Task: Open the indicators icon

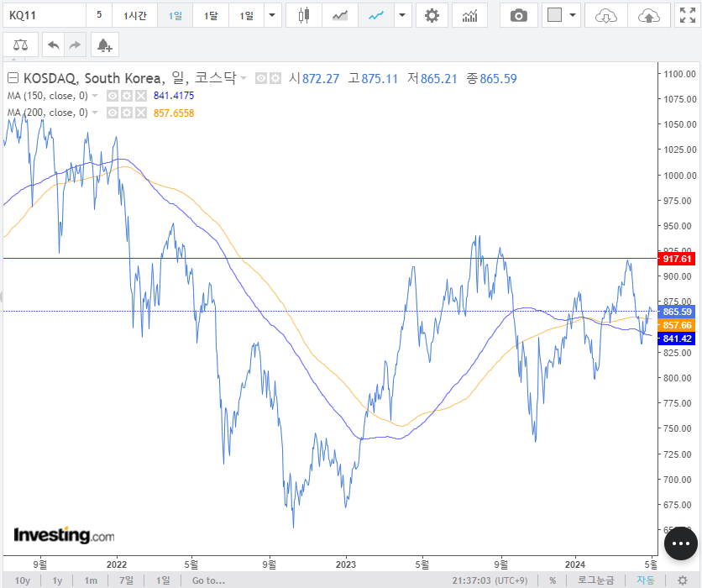Action: (x=469, y=16)
